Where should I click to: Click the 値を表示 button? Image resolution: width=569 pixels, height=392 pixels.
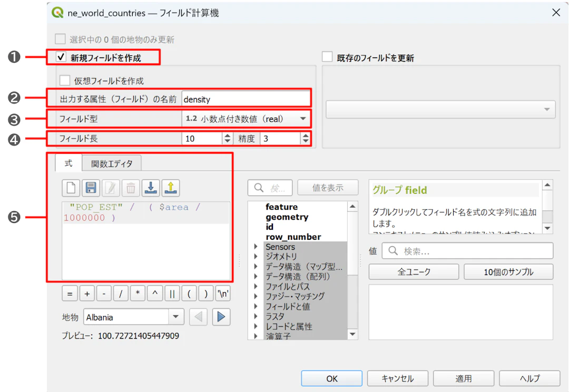(328, 188)
